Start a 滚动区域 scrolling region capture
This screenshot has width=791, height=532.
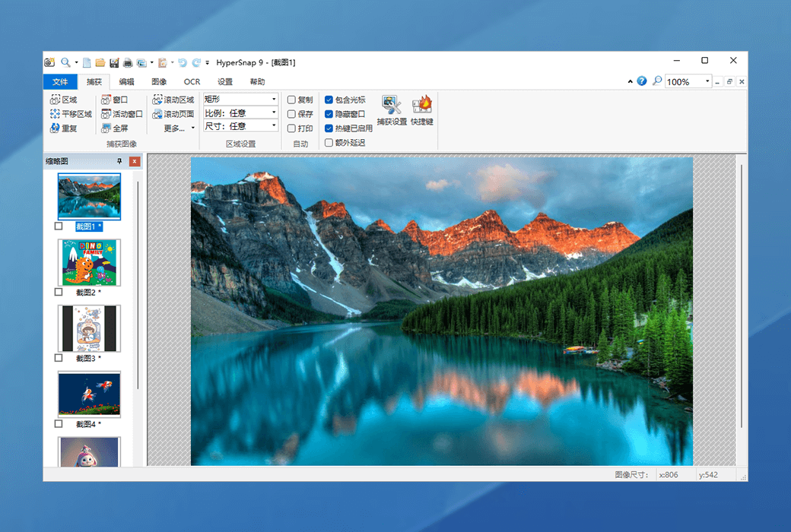(173, 100)
